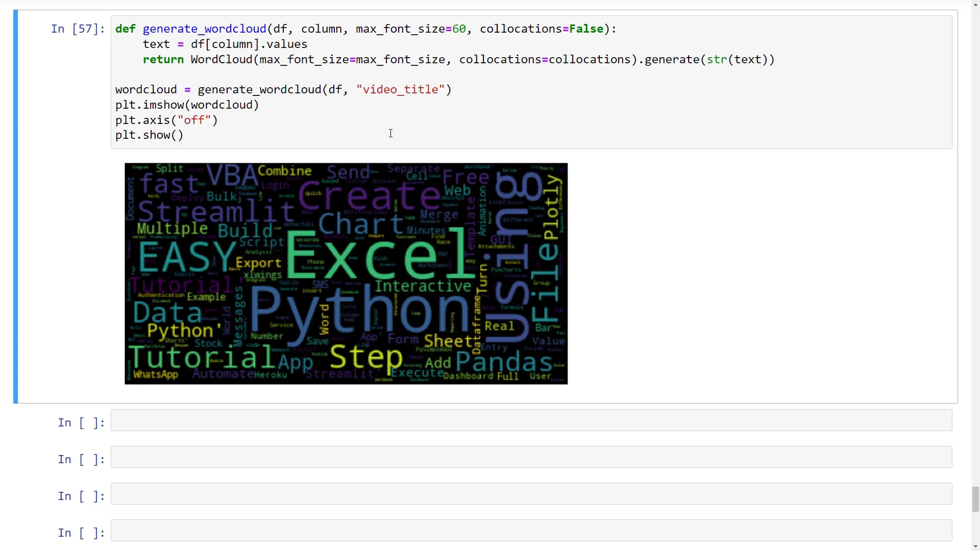The height and width of the screenshot is (551, 980).
Task: Click the up scroll arrow at top right
Action: click(x=974, y=4)
